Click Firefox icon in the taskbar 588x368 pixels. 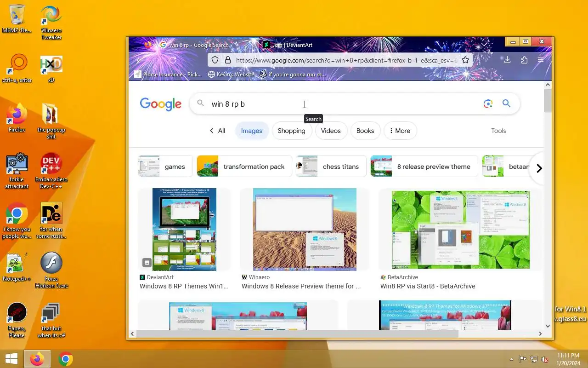coord(37,359)
